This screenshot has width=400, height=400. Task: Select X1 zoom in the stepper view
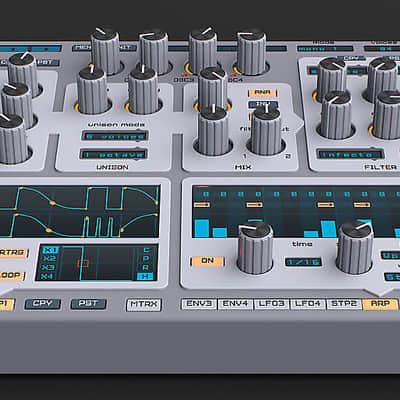(50, 250)
